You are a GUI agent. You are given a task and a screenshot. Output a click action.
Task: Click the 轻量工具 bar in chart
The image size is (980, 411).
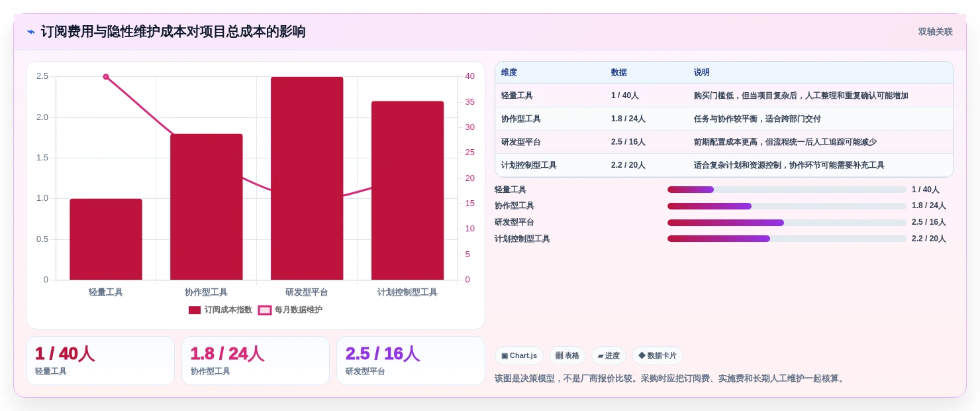pos(106,239)
